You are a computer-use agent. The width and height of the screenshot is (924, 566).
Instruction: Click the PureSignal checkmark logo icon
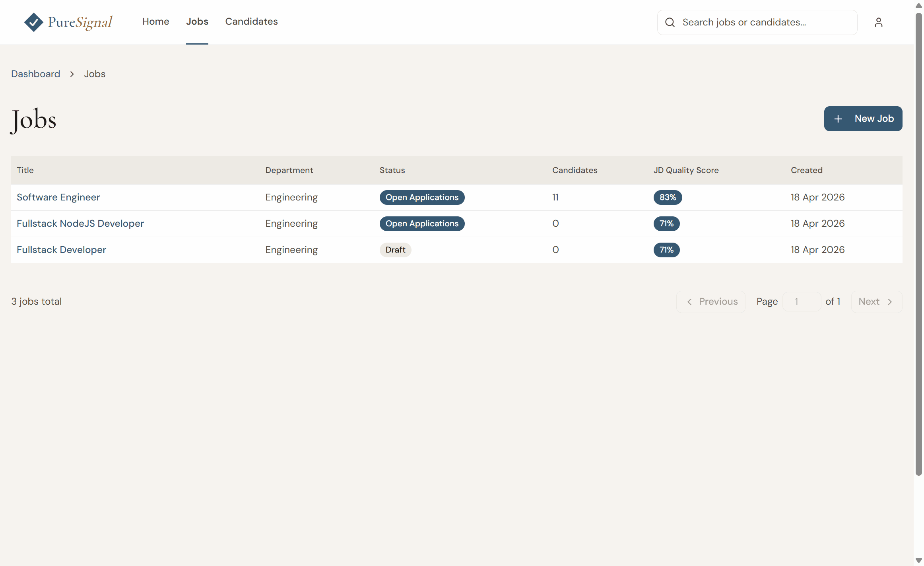pos(34,22)
